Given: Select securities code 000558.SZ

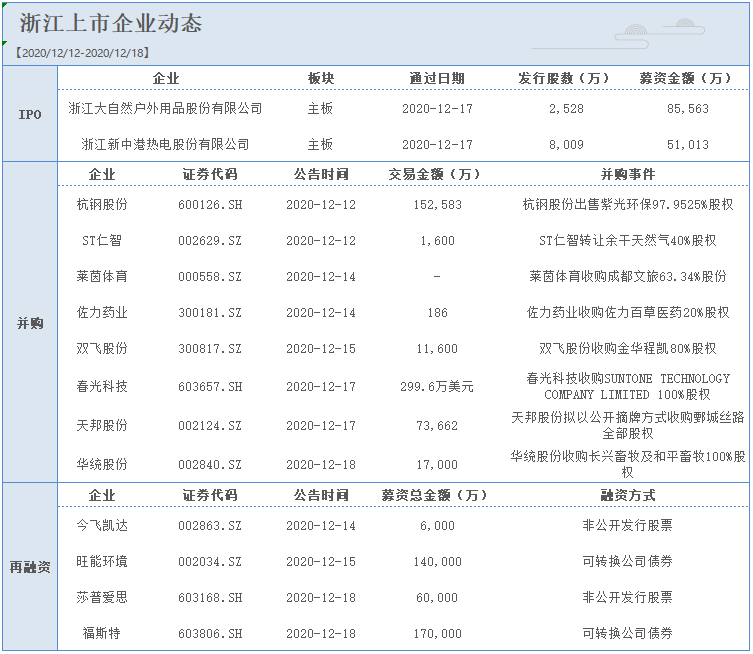Looking at the screenshot, I should pos(210,277).
